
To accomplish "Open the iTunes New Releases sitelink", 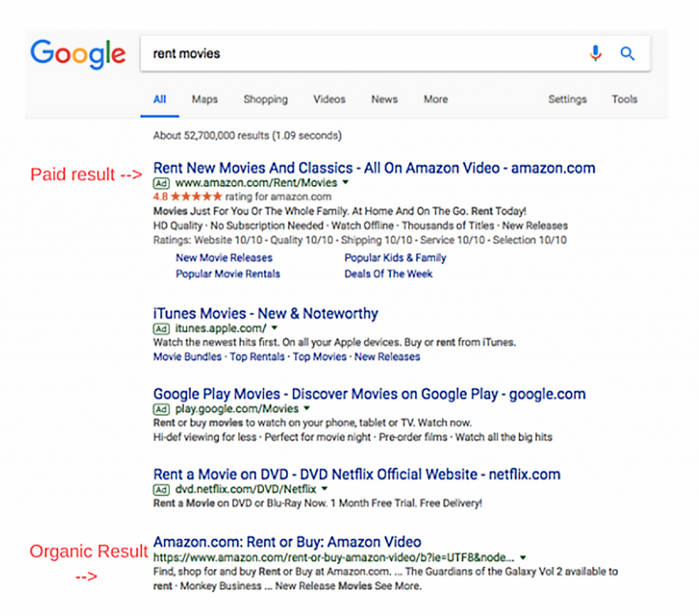I will 387,357.
